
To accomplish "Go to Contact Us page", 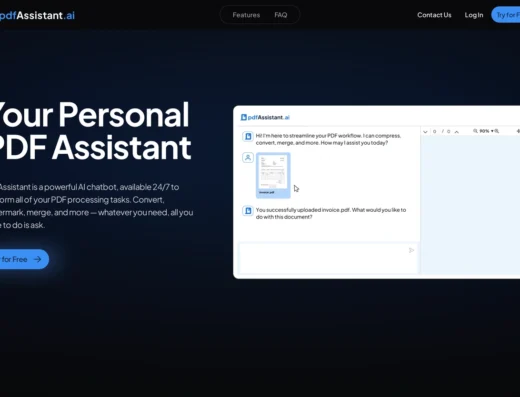I will (x=434, y=15).
